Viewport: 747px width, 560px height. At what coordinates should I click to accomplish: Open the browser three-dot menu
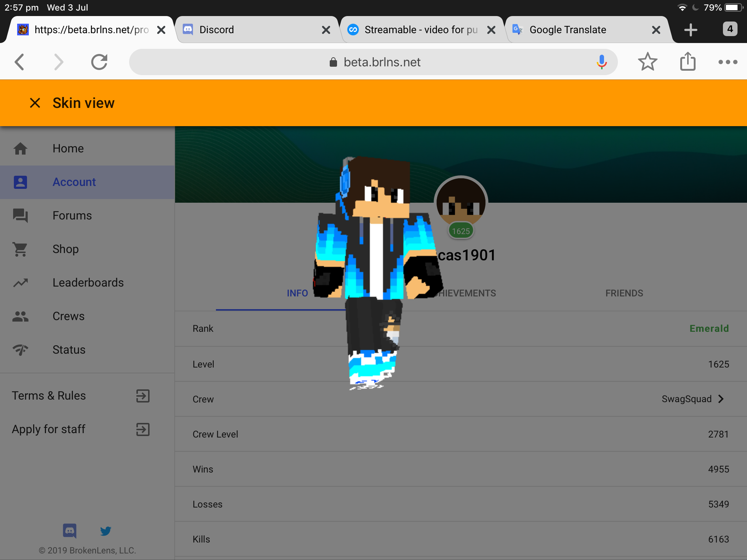(x=728, y=62)
